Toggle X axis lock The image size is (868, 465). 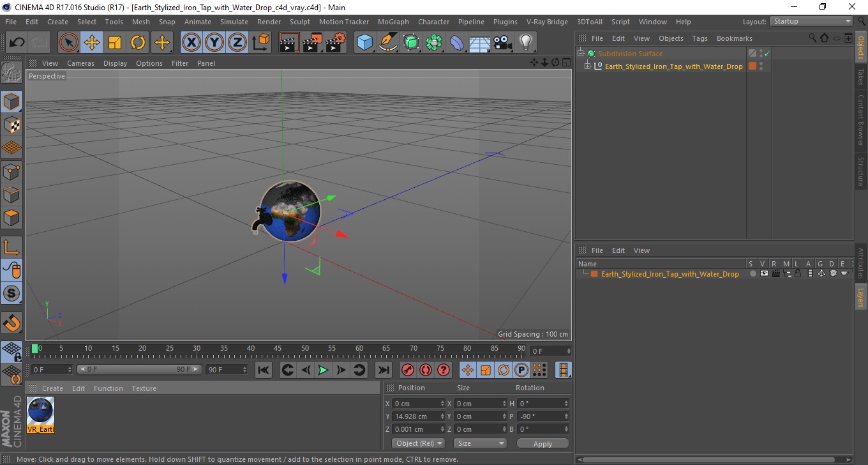191,43
